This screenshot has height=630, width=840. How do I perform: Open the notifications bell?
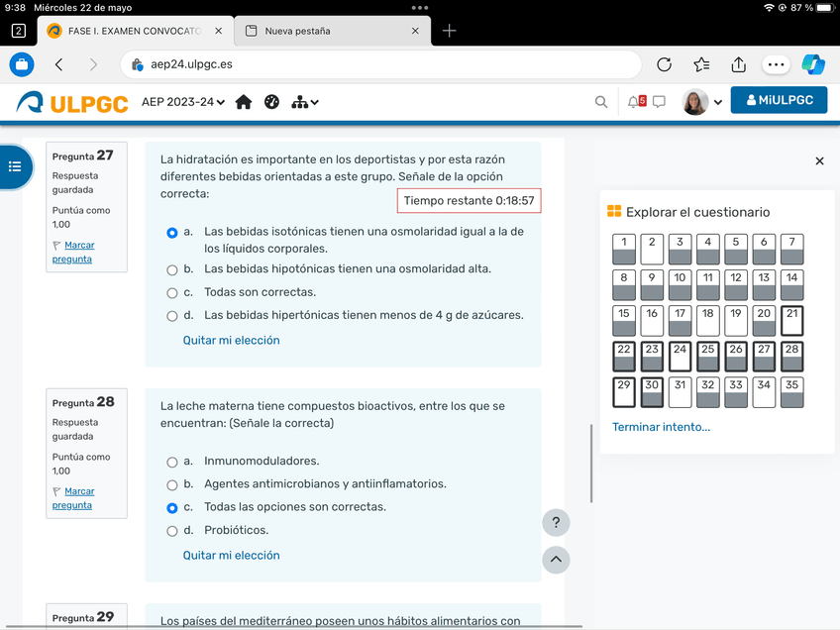pyautogui.click(x=635, y=101)
